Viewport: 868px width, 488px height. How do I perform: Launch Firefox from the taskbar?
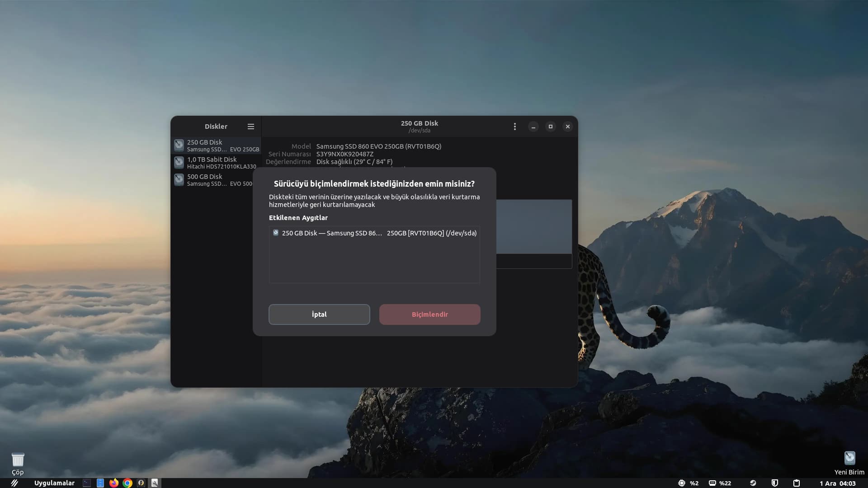[114, 483]
